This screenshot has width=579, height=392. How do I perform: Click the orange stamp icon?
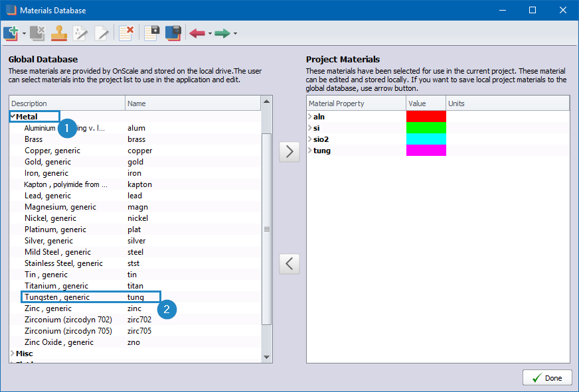[x=59, y=33]
